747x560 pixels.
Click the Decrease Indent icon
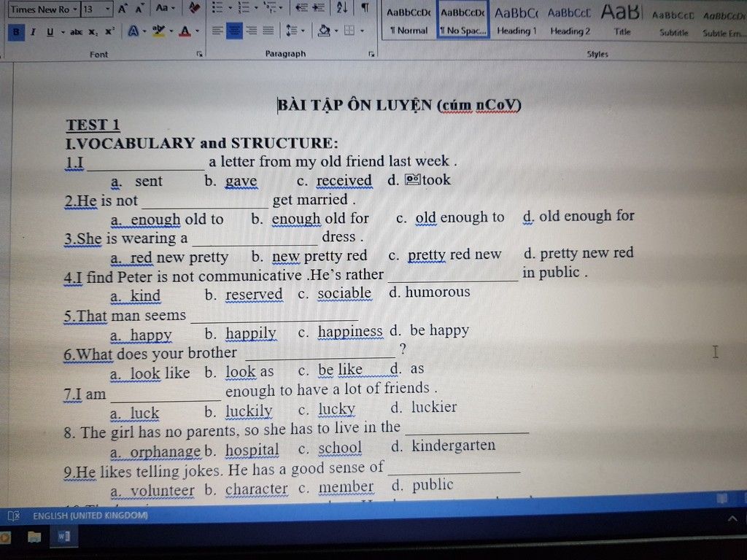[301, 7]
